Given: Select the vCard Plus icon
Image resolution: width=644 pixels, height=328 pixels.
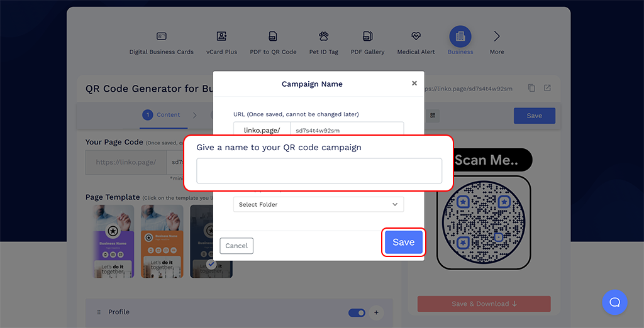Looking at the screenshot, I should click(221, 36).
